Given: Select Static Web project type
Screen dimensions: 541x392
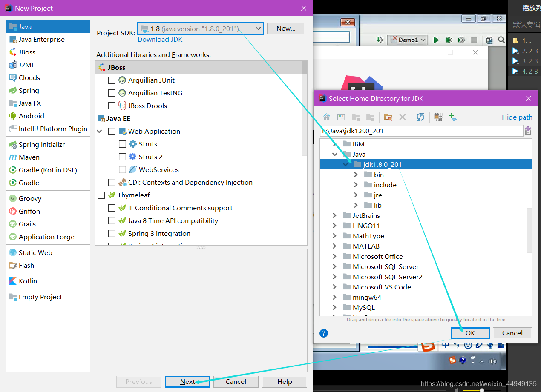Looking at the screenshot, I should [48, 252].
